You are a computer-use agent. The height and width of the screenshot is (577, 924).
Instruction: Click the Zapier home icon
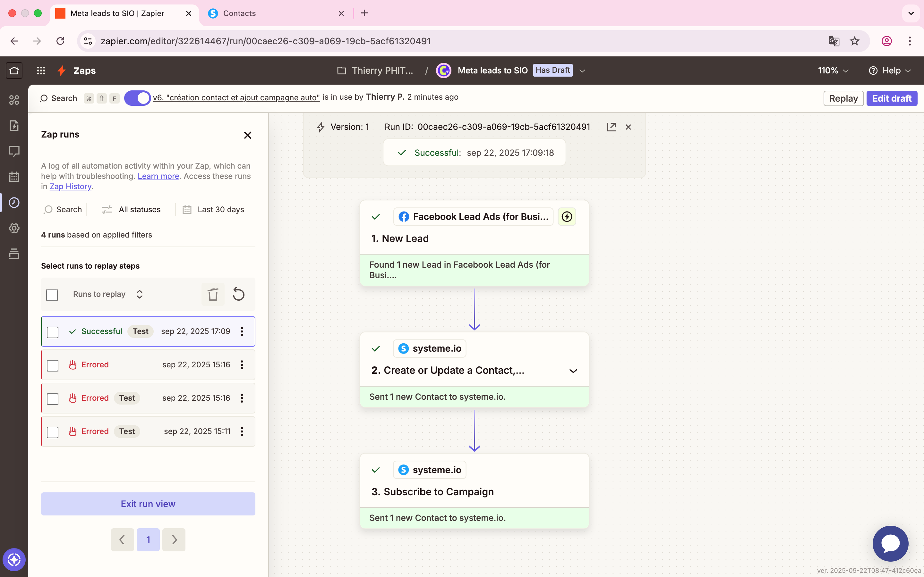click(14, 71)
